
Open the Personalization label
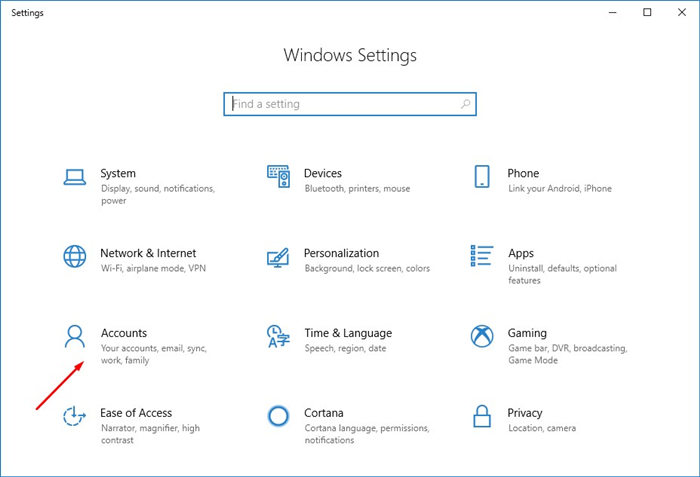click(x=342, y=253)
